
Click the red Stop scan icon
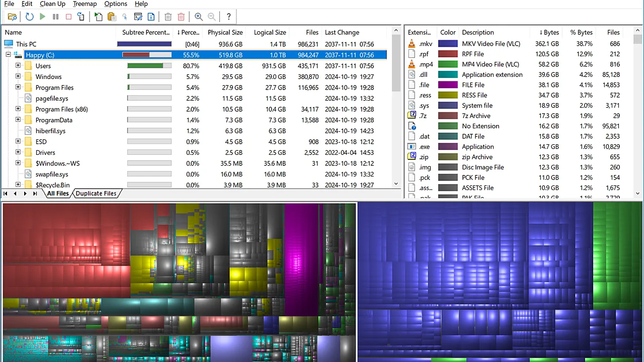click(69, 17)
